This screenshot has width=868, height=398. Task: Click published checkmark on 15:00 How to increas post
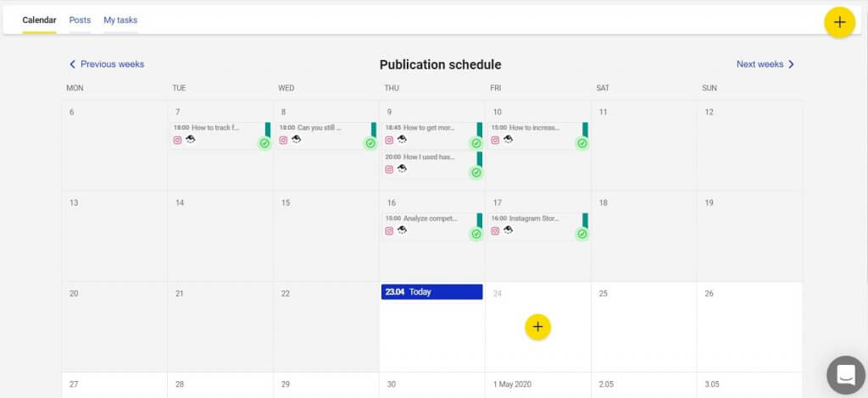(x=581, y=143)
